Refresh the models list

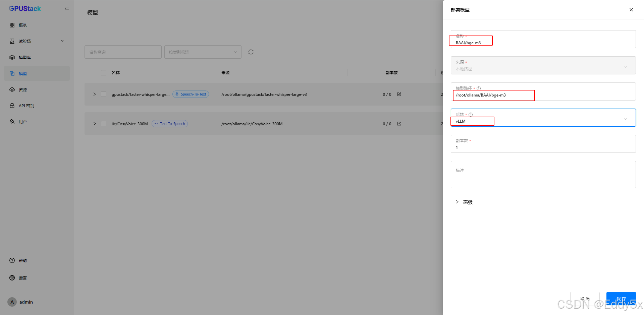(251, 52)
